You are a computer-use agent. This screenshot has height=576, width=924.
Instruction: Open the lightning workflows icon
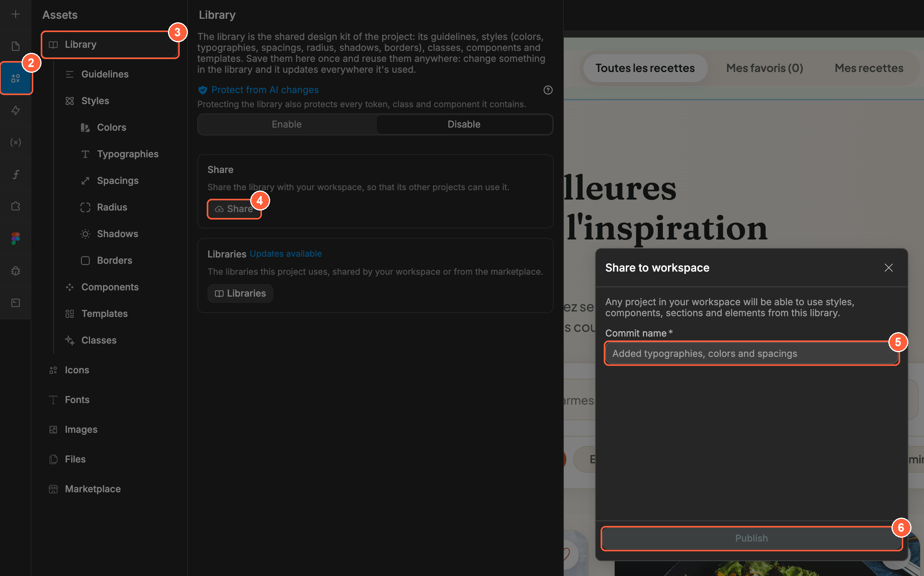point(16,110)
